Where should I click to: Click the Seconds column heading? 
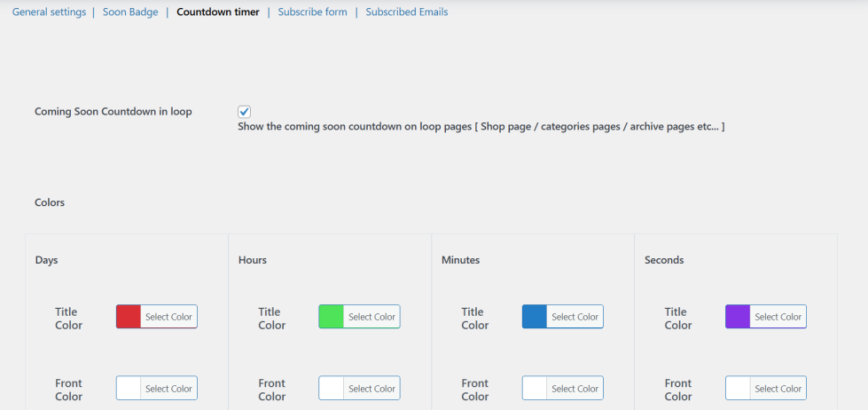coord(664,260)
